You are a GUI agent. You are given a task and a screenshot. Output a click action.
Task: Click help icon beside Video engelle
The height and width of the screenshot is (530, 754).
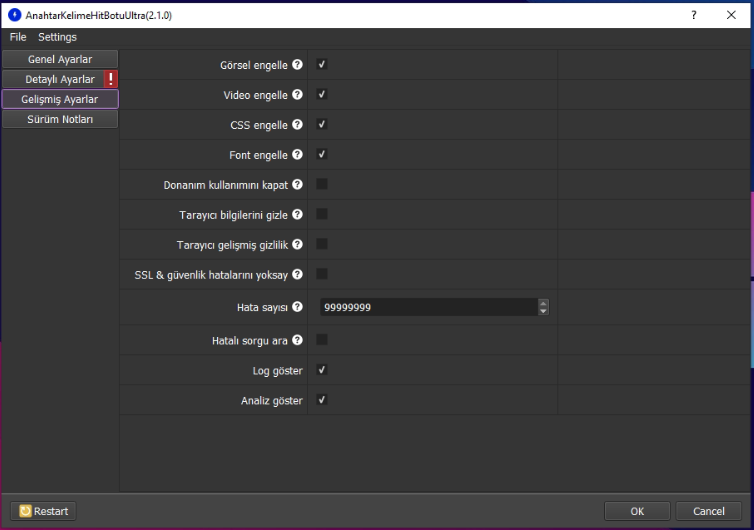pyautogui.click(x=297, y=96)
